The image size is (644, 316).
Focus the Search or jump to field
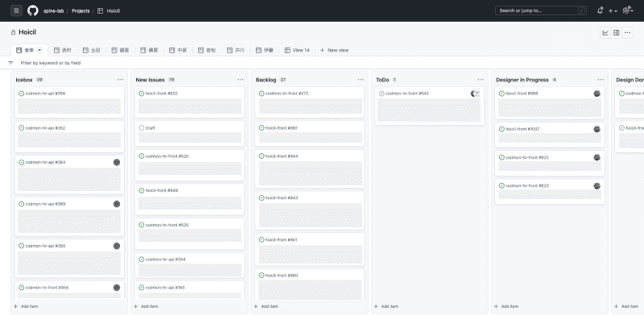[x=540, y=10]
